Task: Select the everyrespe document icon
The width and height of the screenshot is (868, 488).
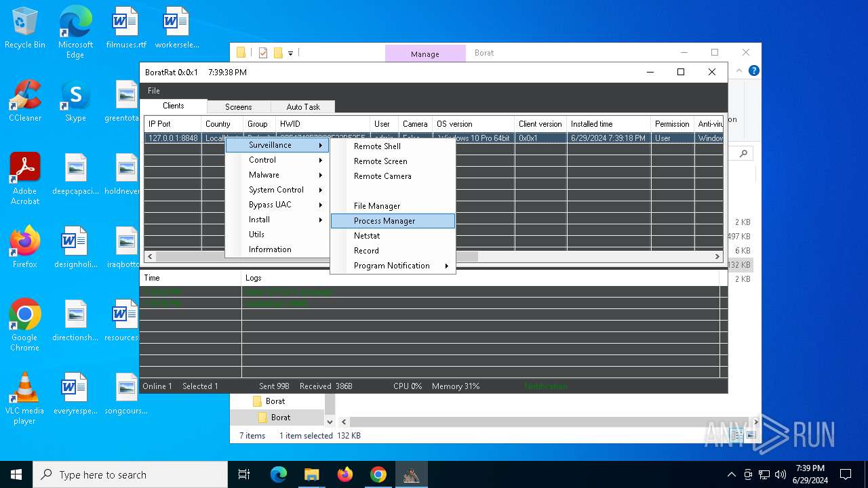Action: tap(75, 394)
